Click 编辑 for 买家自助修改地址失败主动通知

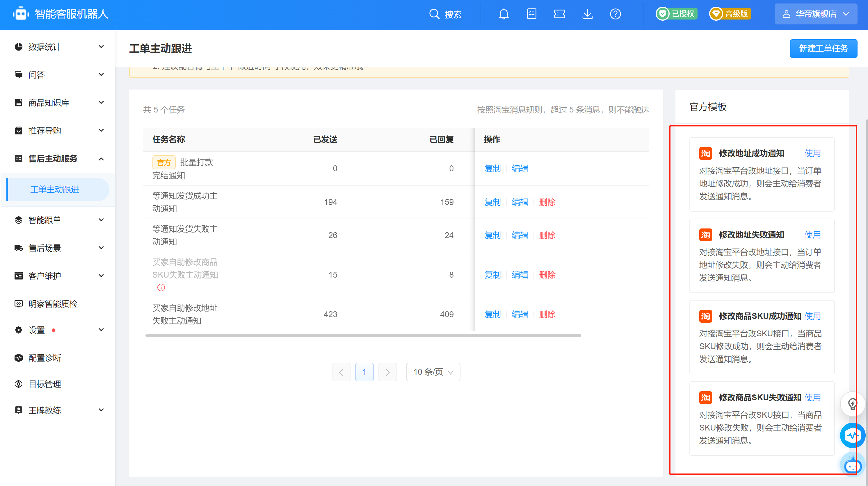(519, 314)
